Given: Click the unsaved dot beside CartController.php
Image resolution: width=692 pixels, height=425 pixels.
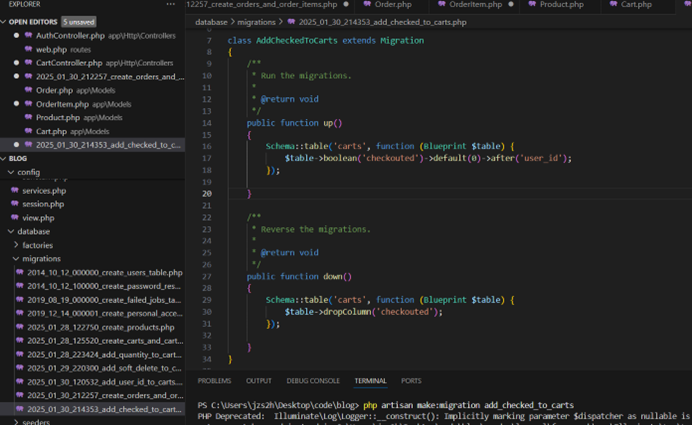Looking at the screenshot, I should [16, 63].
